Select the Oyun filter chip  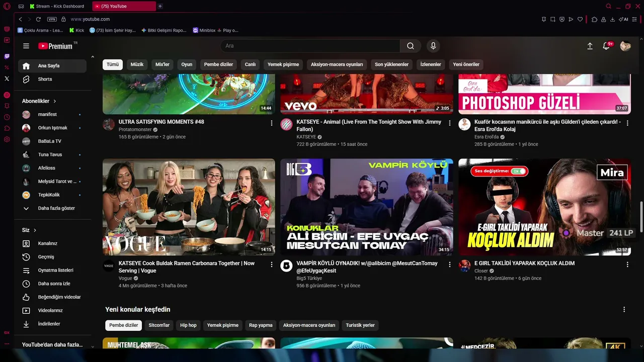[187, 64]
